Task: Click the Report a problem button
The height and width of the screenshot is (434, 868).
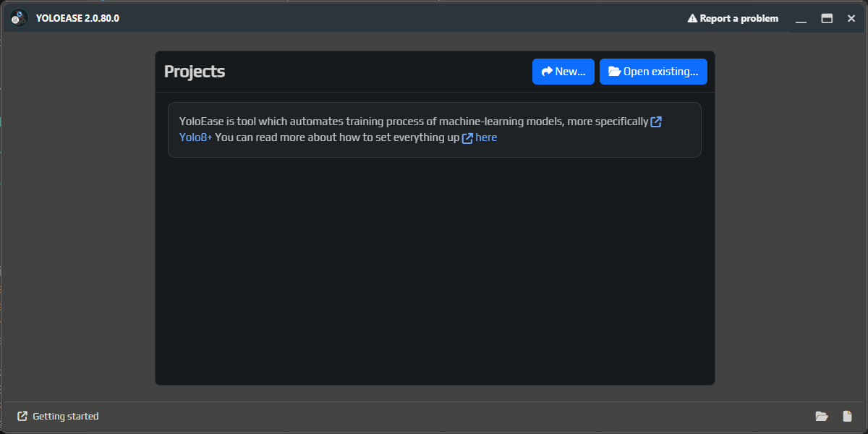Action: point(733,18)
